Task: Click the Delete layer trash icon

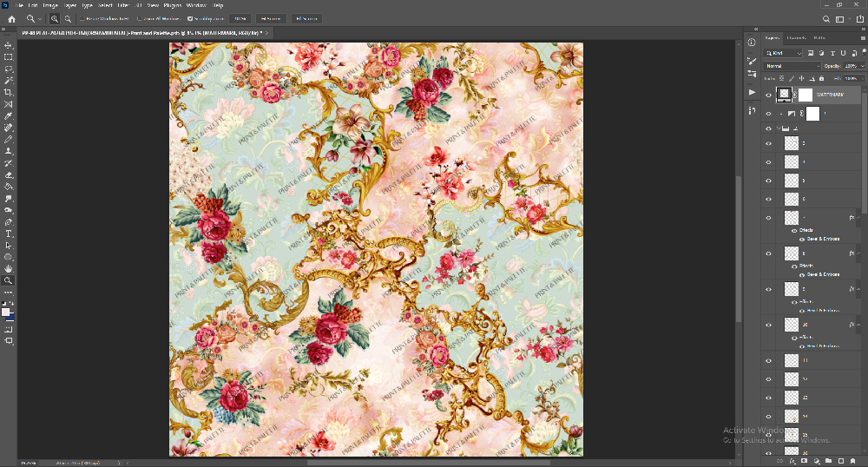Action: pos(853,460)
